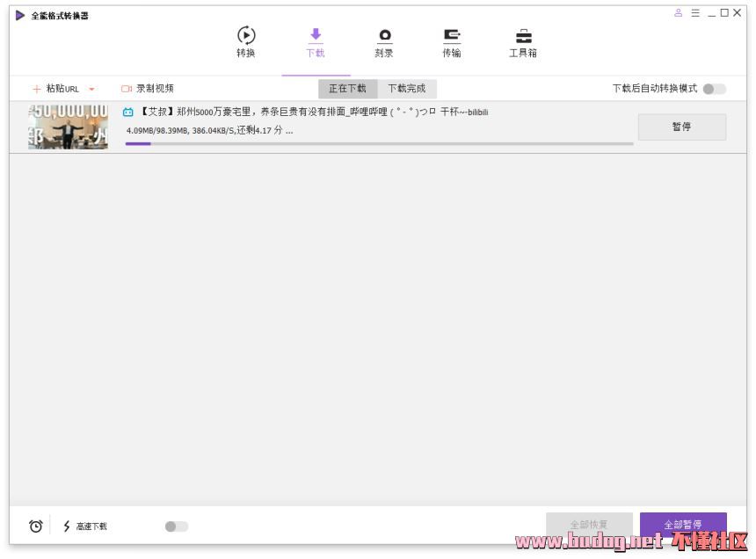Switch to the 下载完成 tab
The height and width of the screenshot is (559, 756).
(407, 89)
